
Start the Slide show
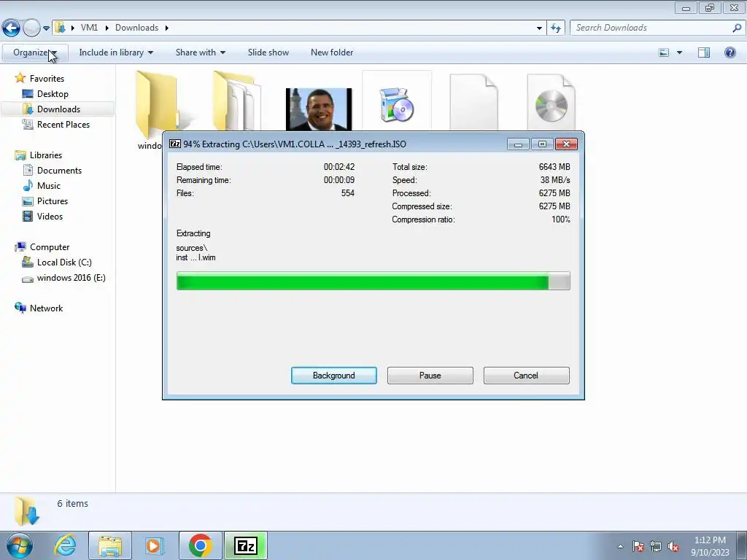pos(268,52)
